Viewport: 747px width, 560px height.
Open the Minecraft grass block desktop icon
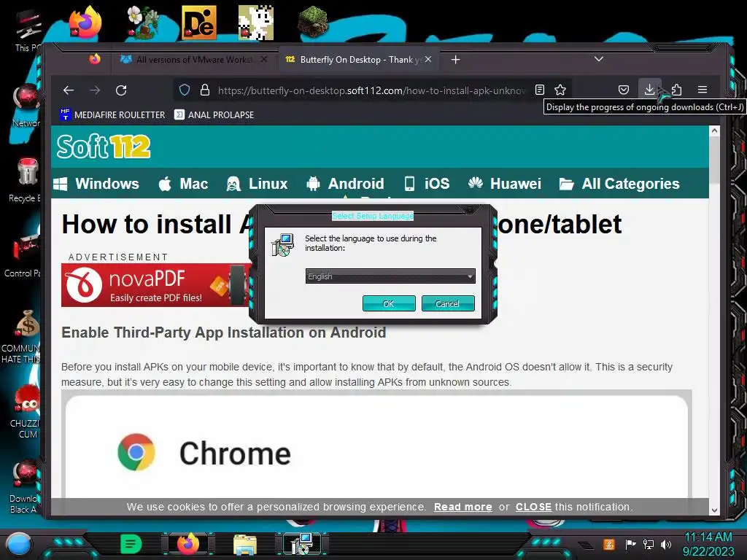[x=313, y=23]
